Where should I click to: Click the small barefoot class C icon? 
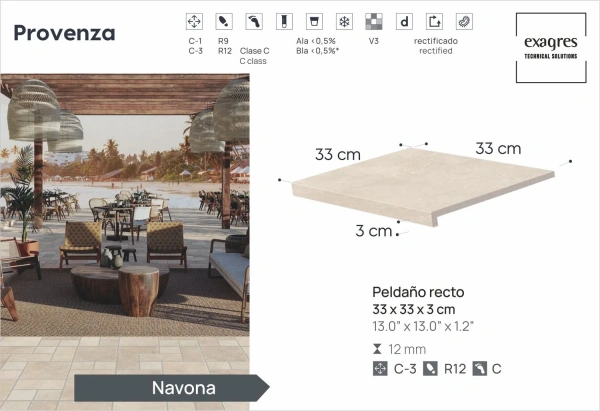pos(479,369)
